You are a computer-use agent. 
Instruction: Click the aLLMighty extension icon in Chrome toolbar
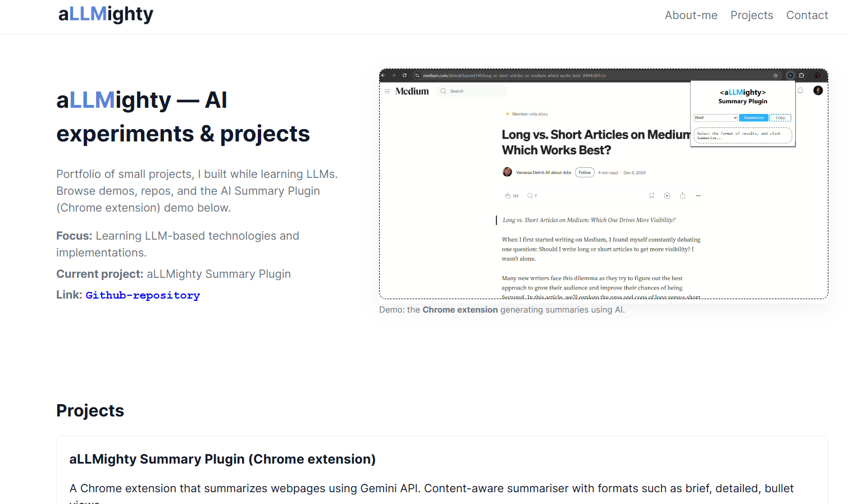(x=790, y=75)
